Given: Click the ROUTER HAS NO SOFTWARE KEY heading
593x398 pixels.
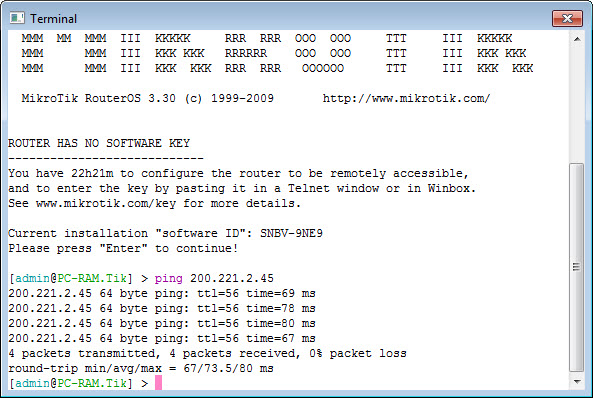Looking at the screenshot, I should pyautogui.click(x=99, y=143).
